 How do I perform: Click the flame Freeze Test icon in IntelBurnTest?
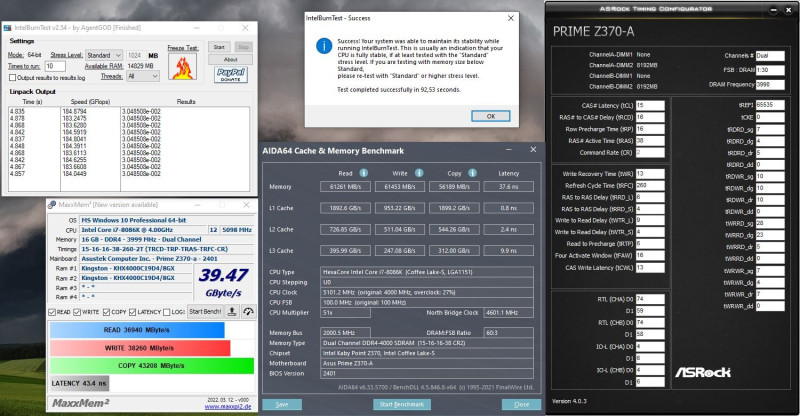(182, 66)
